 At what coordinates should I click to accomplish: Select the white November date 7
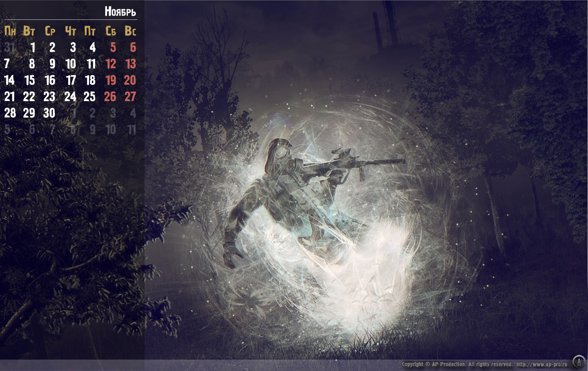(x=7, y=64)
